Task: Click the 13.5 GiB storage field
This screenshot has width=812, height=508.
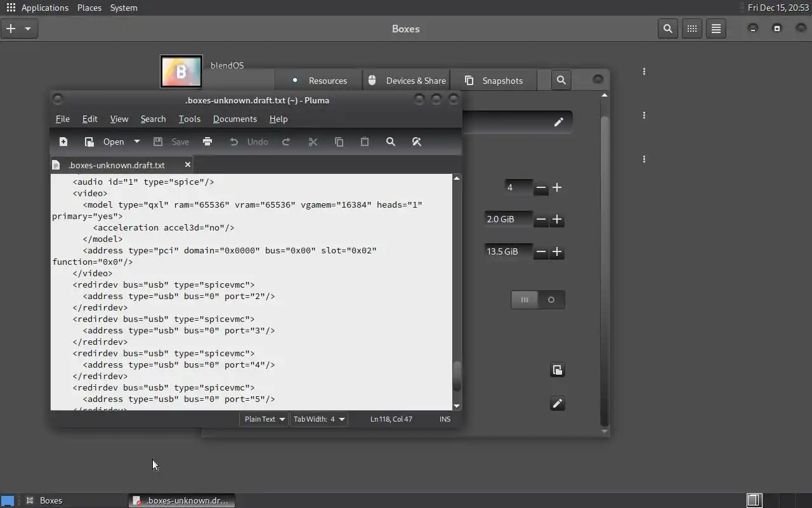Action: [x=509, y=251]
